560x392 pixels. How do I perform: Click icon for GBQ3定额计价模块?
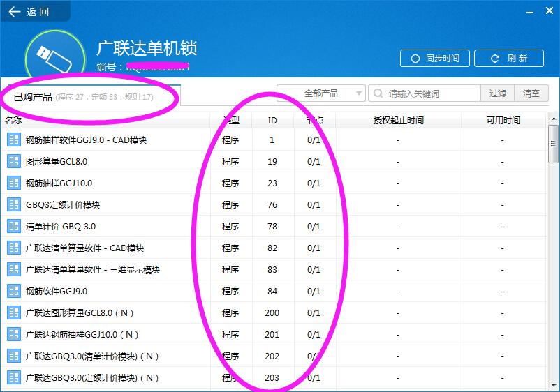[x=14, y=204]
